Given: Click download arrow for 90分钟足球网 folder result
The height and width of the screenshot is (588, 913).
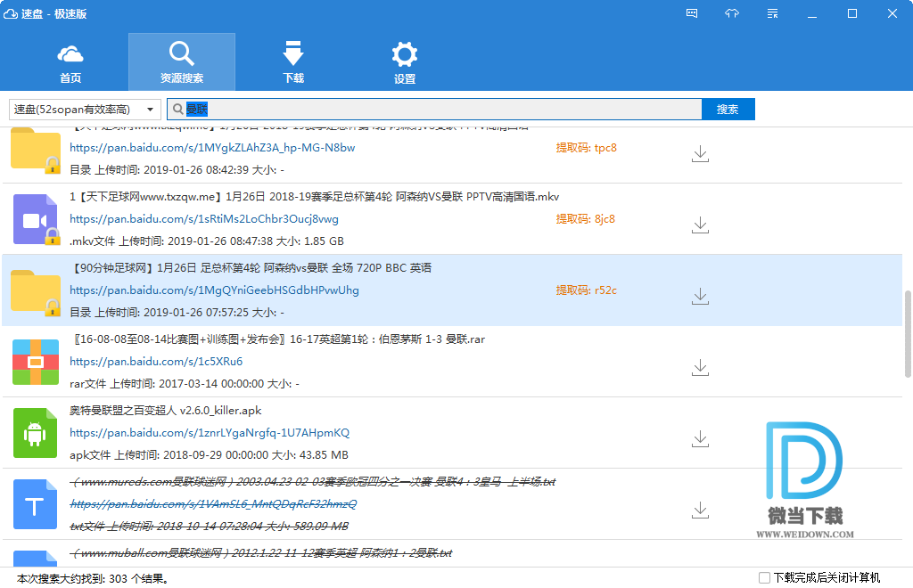Looking at the screenshot, I should point(700,296).
